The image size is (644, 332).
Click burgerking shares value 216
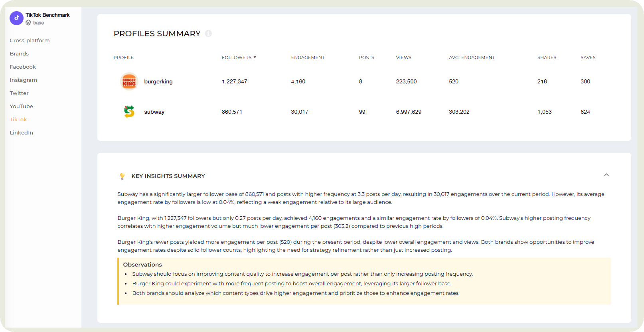click(x=542, y=81)
